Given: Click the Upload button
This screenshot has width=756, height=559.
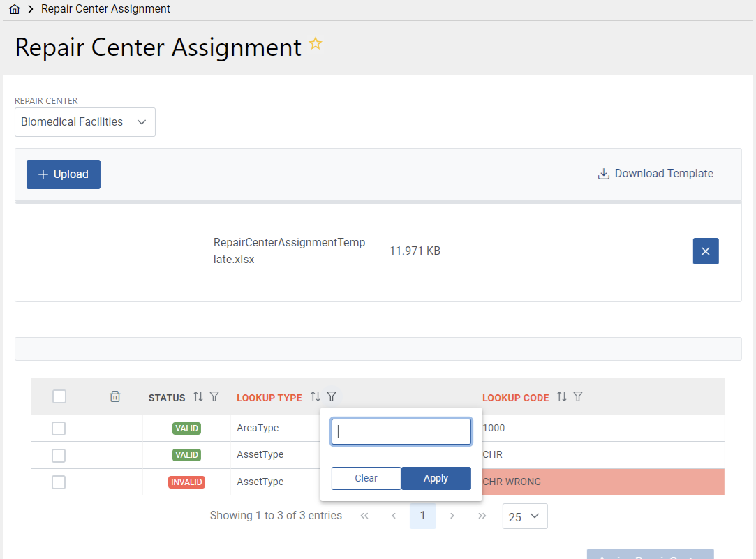Looking at the screenshot, I should point(64,174).
